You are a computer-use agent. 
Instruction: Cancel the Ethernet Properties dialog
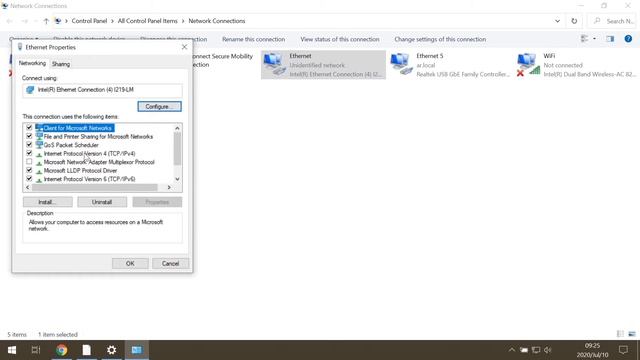(170, 263)
